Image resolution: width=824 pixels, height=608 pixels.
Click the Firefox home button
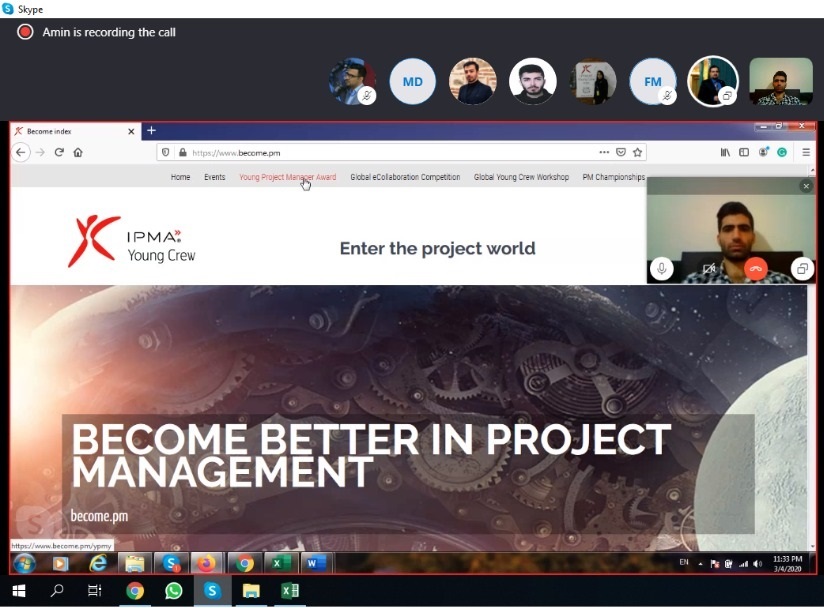click(78, 152)
